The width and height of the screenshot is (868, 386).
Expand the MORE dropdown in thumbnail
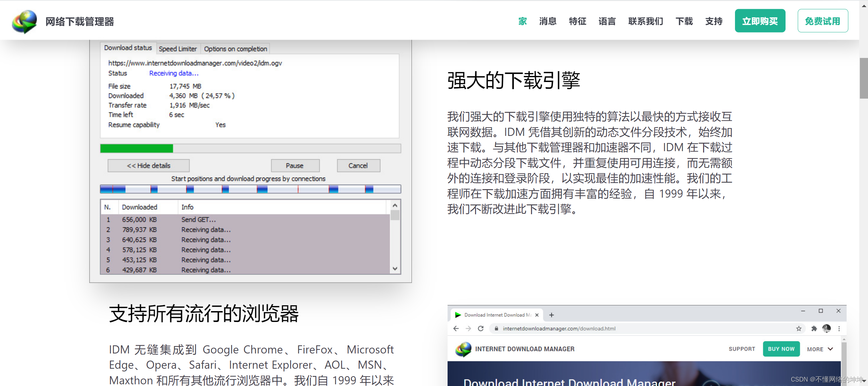tap(820, 349)
